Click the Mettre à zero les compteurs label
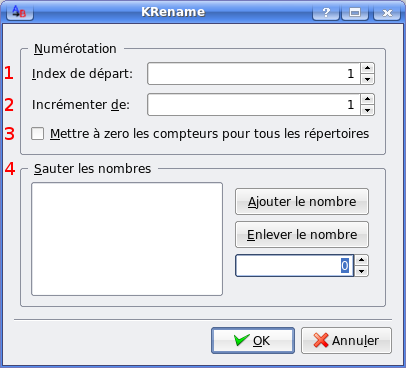This screenshot has width=406, height=368. click(210, 134)
